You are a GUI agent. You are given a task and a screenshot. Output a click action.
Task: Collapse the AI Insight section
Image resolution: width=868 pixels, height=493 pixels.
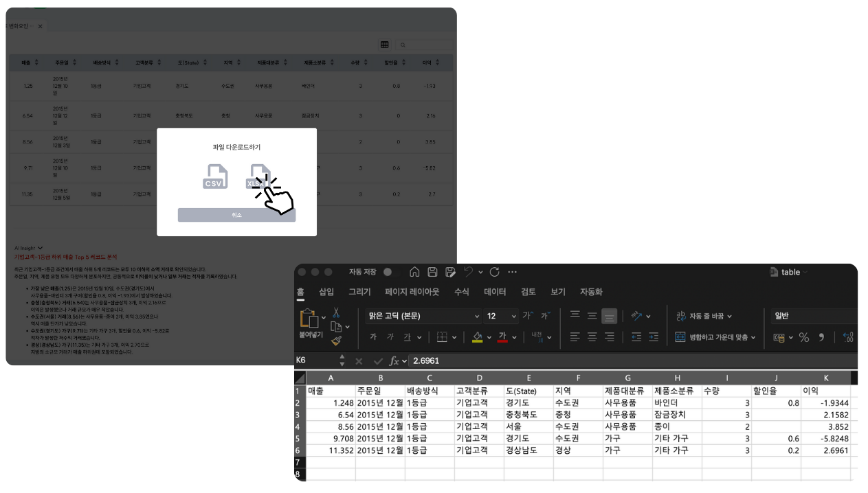(x=41, y=248)
